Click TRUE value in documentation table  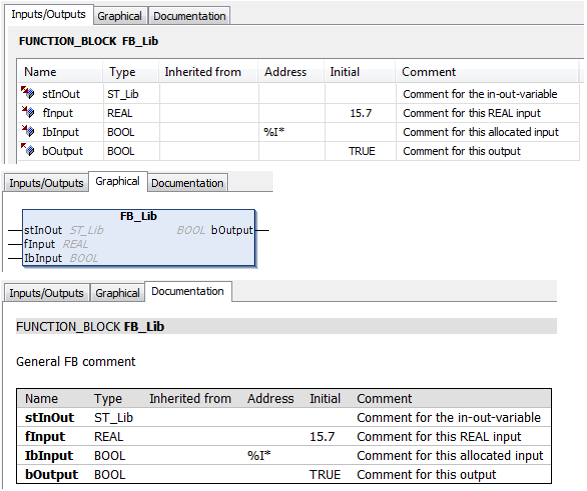pyautogui.click(x=325, y=475)
